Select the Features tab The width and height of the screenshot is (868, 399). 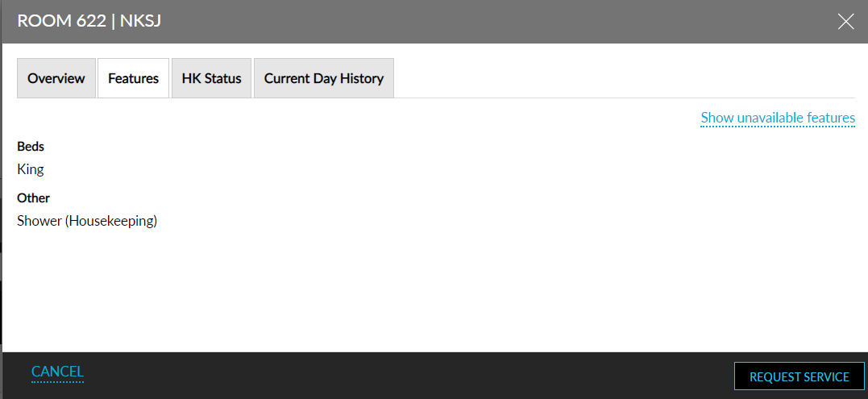(133, 78)
